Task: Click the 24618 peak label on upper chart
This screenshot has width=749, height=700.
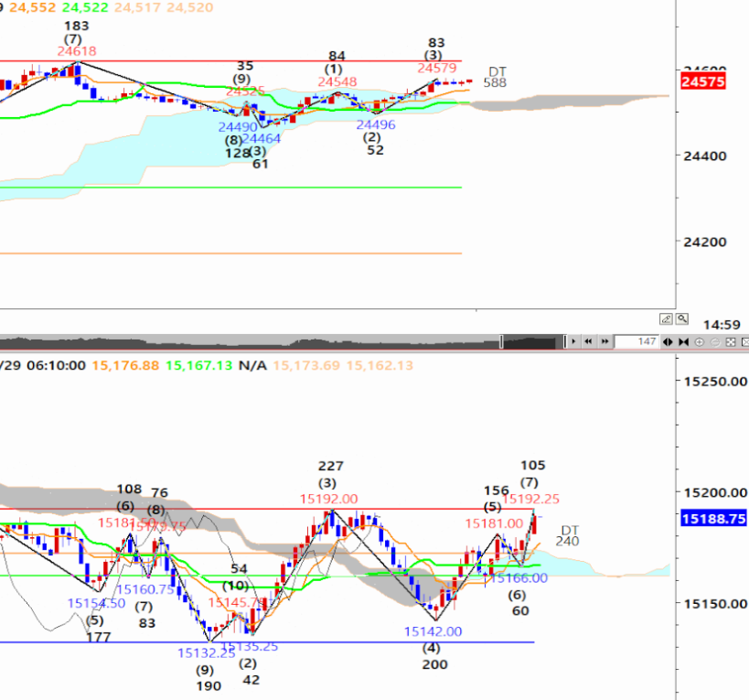Action: [x=77, y=52]
